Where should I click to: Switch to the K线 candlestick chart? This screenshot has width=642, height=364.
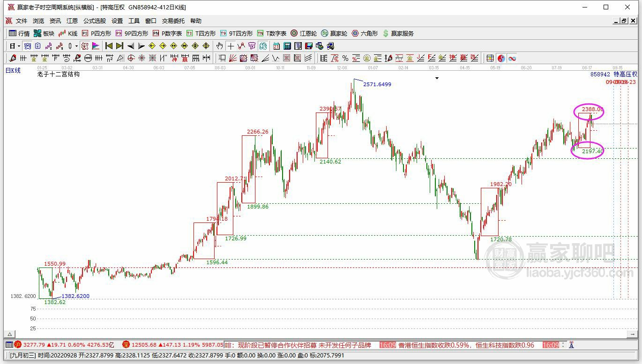[x=68, y=33]
